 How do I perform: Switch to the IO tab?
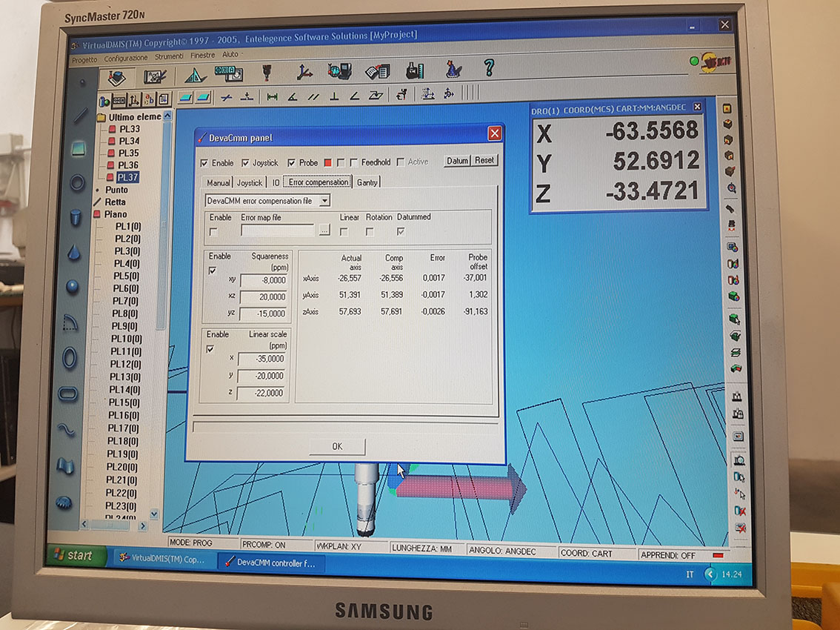tap(276, 182)
